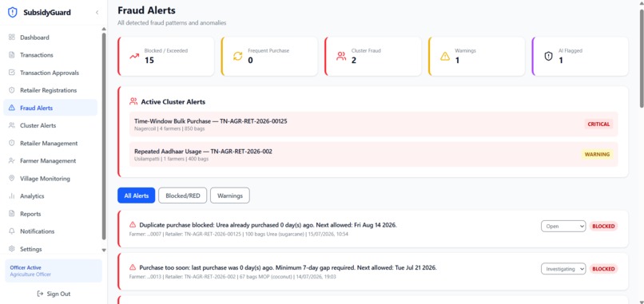Show only the Warnings tab alerts
Screen dimensions: 644x304
click(x=230, y=195)
